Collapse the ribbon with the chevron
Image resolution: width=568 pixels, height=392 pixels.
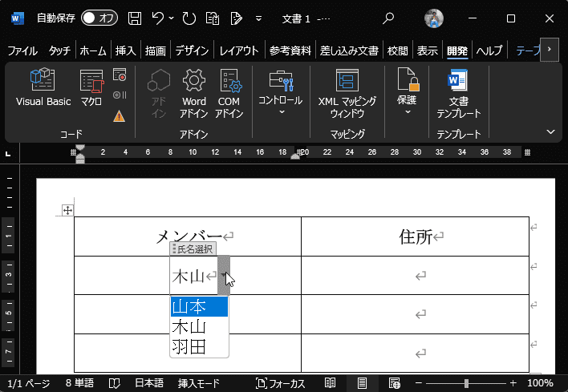pyautogui.click(x=550, y=131)
